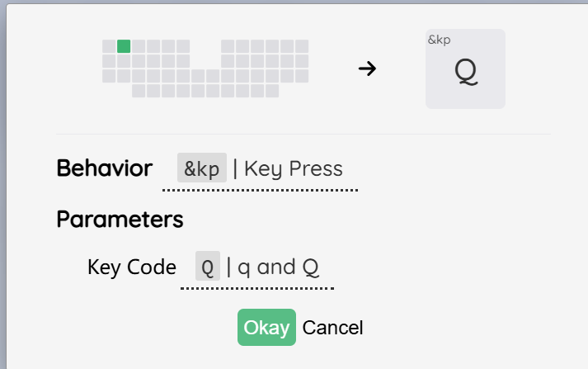The width and height of the screenshot is (588, 369).
Task: Open the Behavior dropdown showing Key Press
Action: pos(261,172)
